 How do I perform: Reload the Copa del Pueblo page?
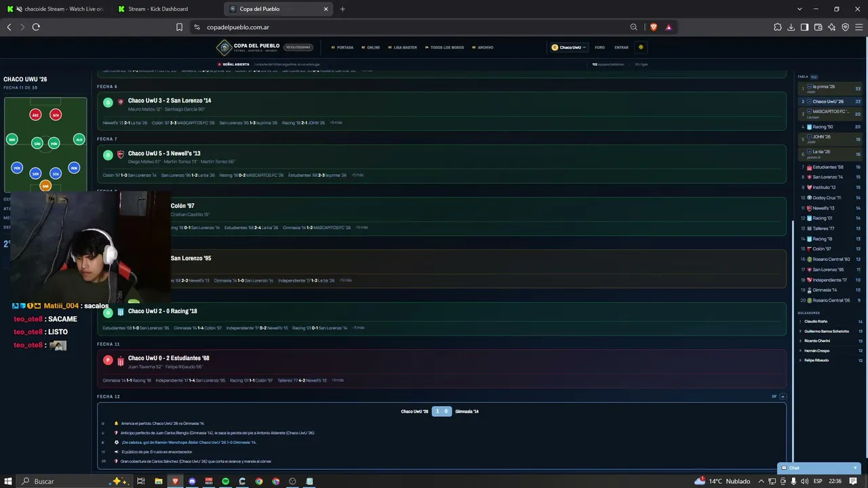click(x=36, y=27)
